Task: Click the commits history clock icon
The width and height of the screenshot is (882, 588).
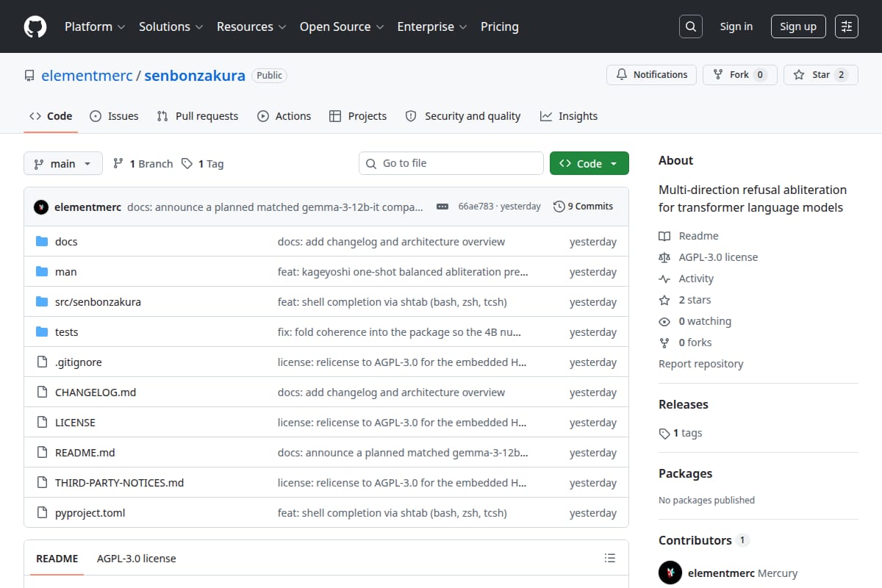Action: [x=559, y=207]
